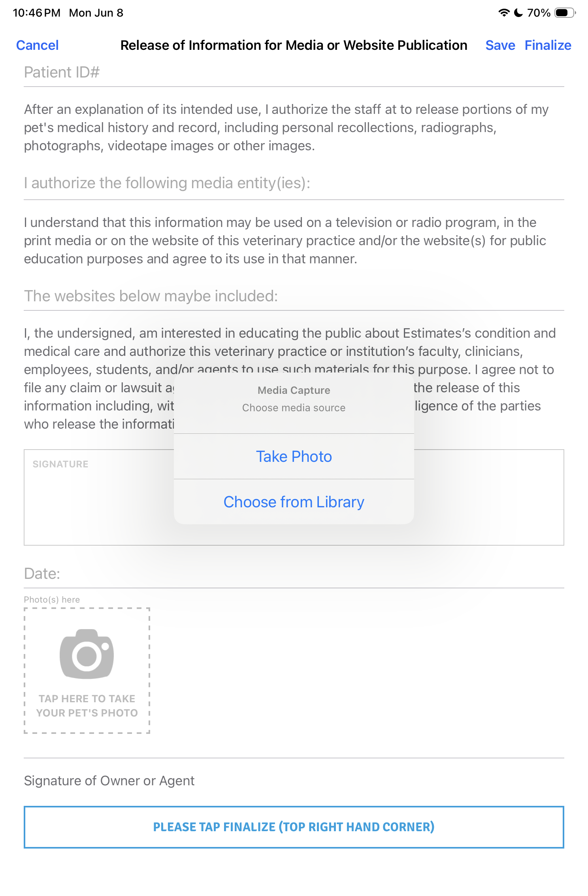Screen dimensions: 588x896
Task: Tap inside the Signature box
Action: coord(294,497)
